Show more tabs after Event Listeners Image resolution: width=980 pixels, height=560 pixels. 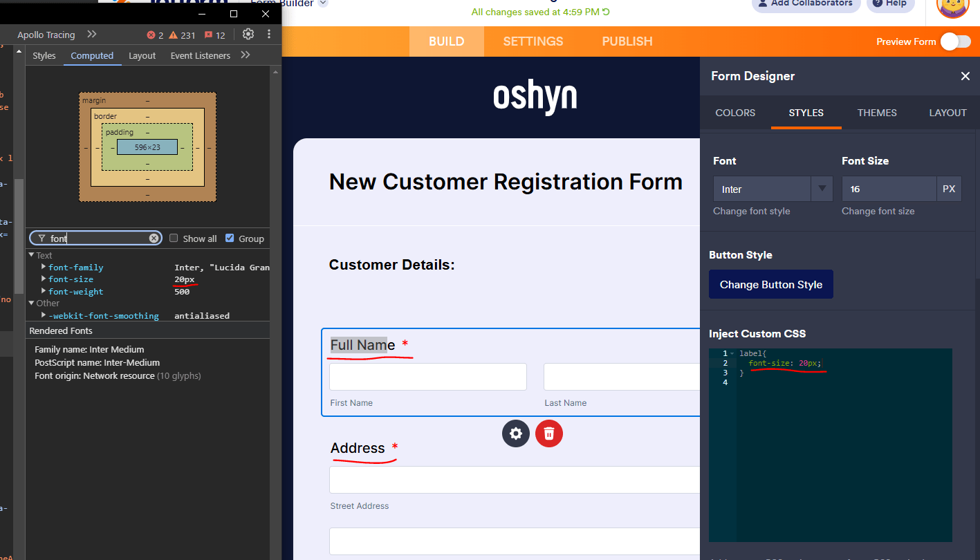(x=246, y=55)
